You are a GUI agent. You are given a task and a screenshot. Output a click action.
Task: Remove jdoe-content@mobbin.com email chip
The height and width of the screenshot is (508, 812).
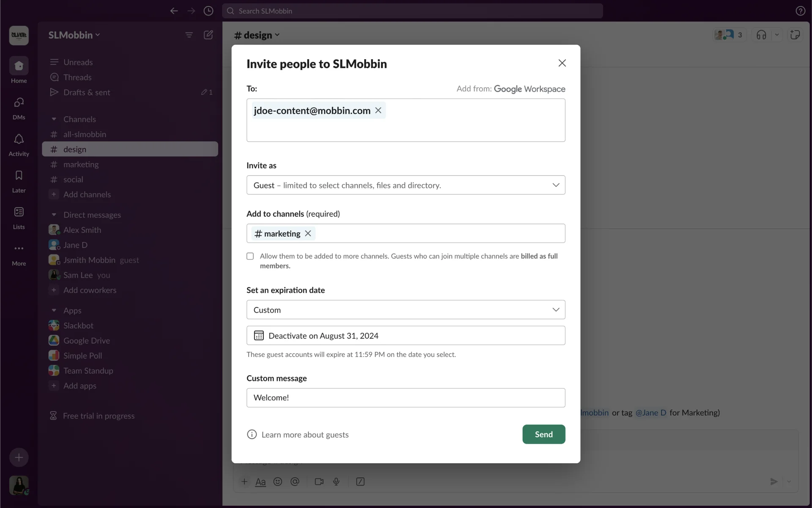point(378,110)
